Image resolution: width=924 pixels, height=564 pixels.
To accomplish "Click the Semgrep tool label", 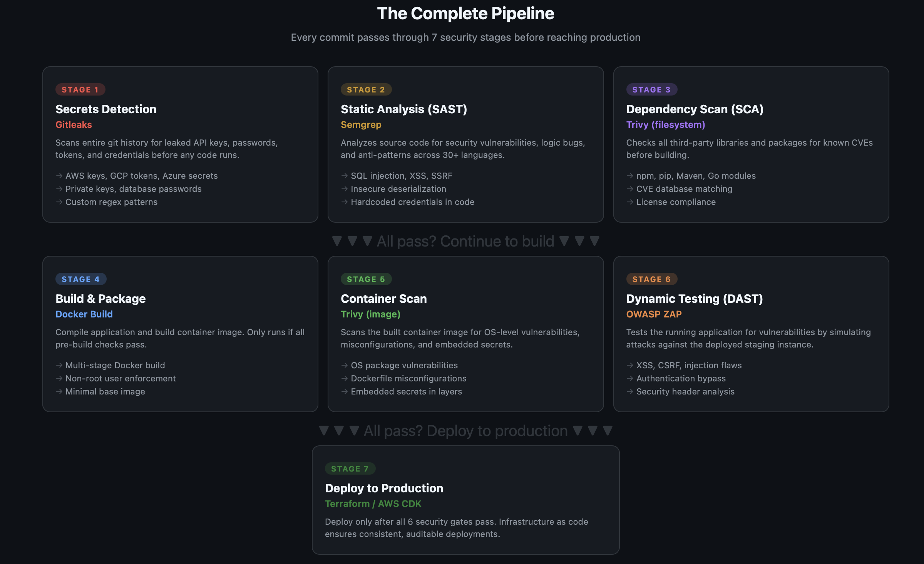I will [x=361, y=124].
